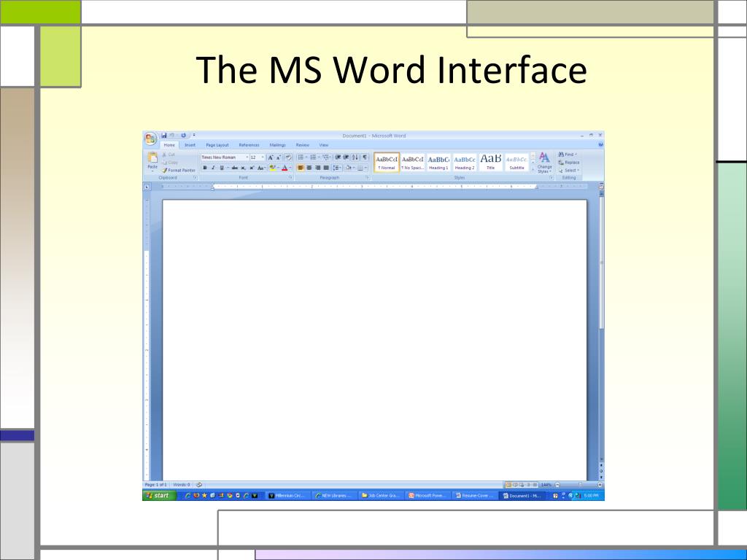This screenshot has height=560, width=747.
Task: Click the Sort icon
Action: point(355,157)
